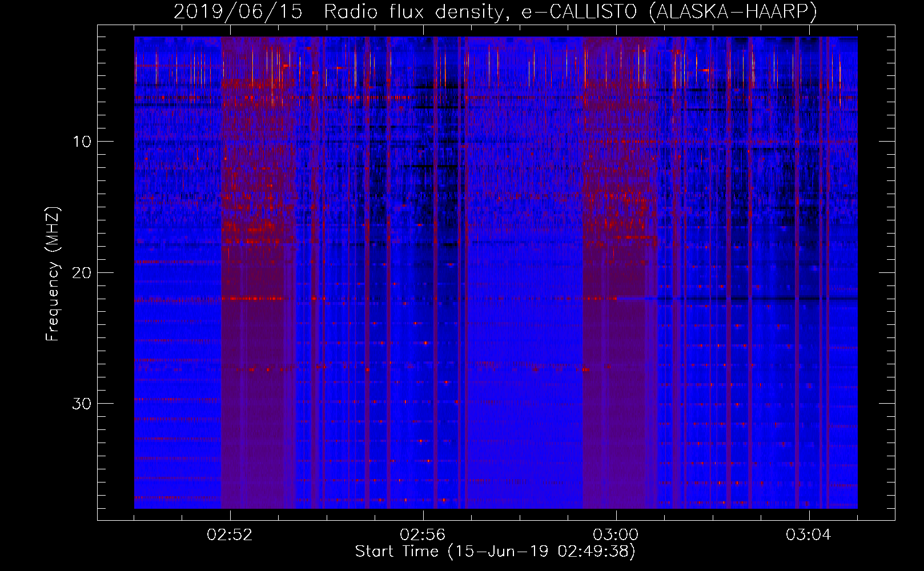Image resolution: width=924 pixels, height=571 pixels.
Task: Click the frequency tick label 10
Action: tap(82, 141)
